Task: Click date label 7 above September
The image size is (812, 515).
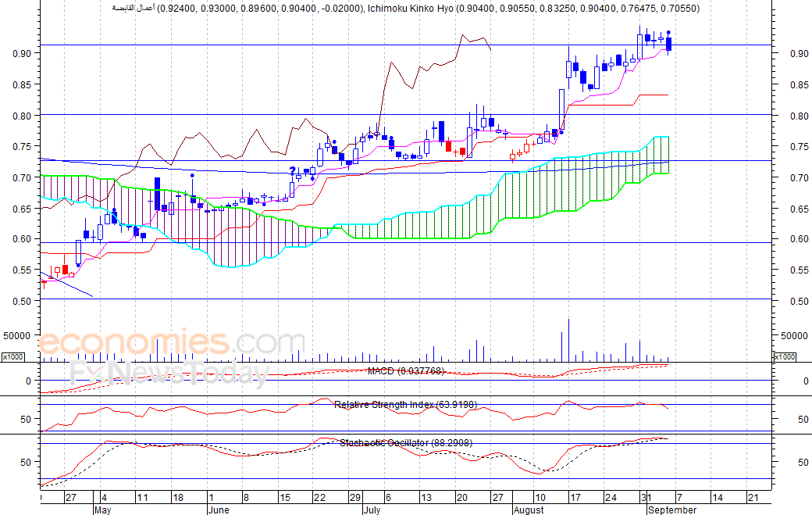Action: (x=679, y=498)
